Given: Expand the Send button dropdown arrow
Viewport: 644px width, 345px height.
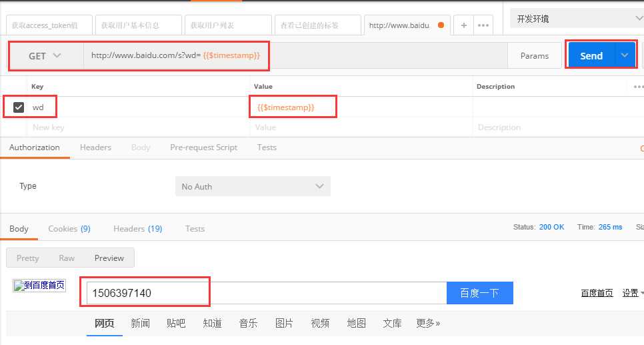Looking at the screenshot, I should tap(625, 55).
